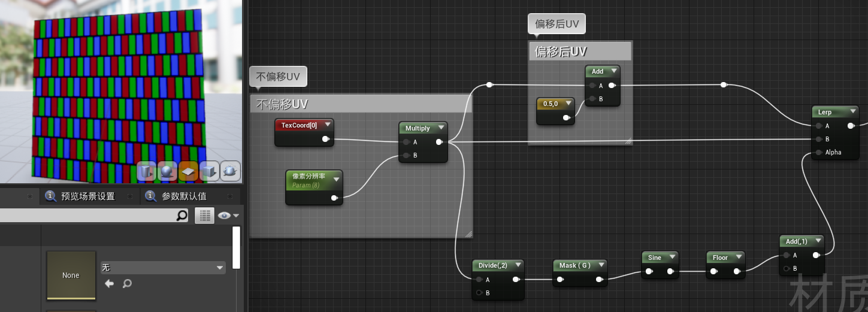The height and width of the screenshot is (312, 868).
Task: Select the cylinder preview mesh icon
Action: [x=147, y=171]
